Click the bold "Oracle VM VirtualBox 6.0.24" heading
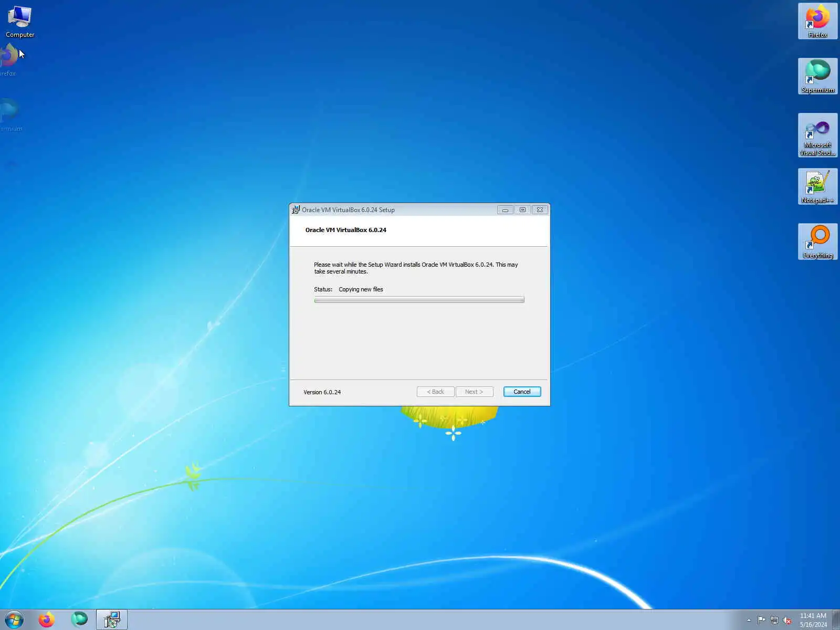Screen dimensions: 840x630 point(346,230)
